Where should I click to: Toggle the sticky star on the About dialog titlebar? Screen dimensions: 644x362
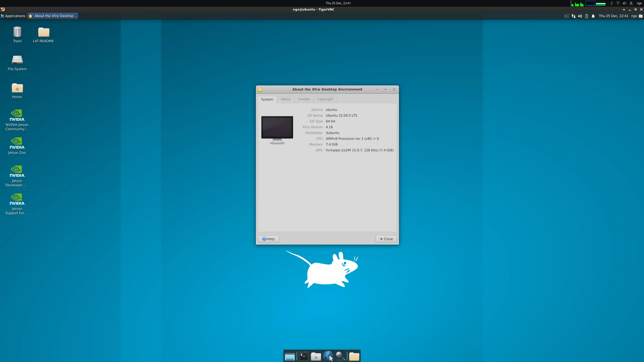click(260, 89)
